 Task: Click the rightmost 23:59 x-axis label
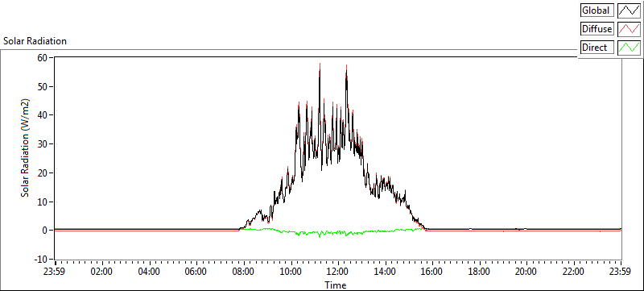(621, 272)
